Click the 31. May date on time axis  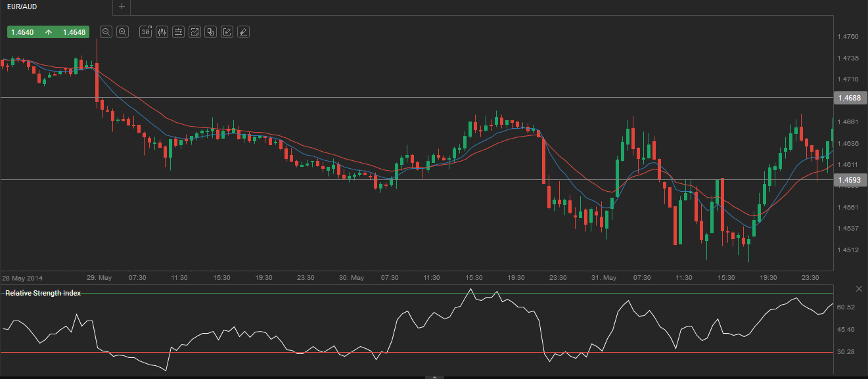(x=605, y=278)
